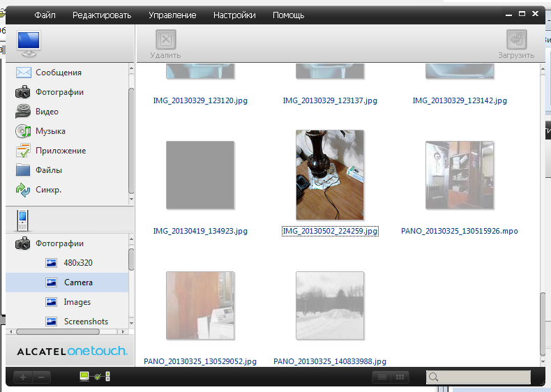This screenshot has height=392, width=551.
Task: Select the Camera folder picture icon
Action: point(52,282)
